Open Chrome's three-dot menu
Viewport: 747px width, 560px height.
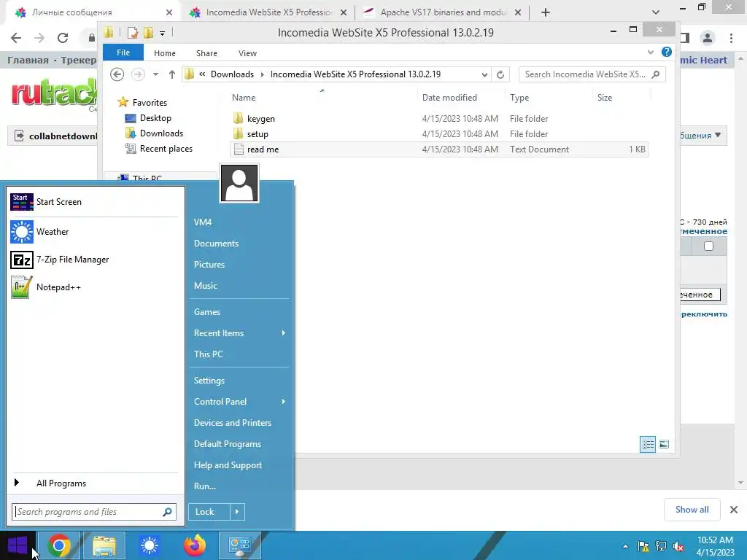(731, 38)
